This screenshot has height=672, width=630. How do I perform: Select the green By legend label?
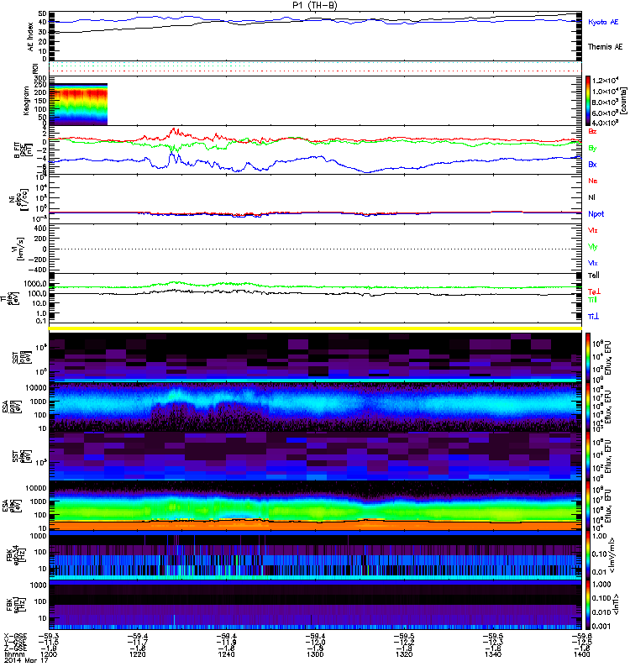[592, 148]
